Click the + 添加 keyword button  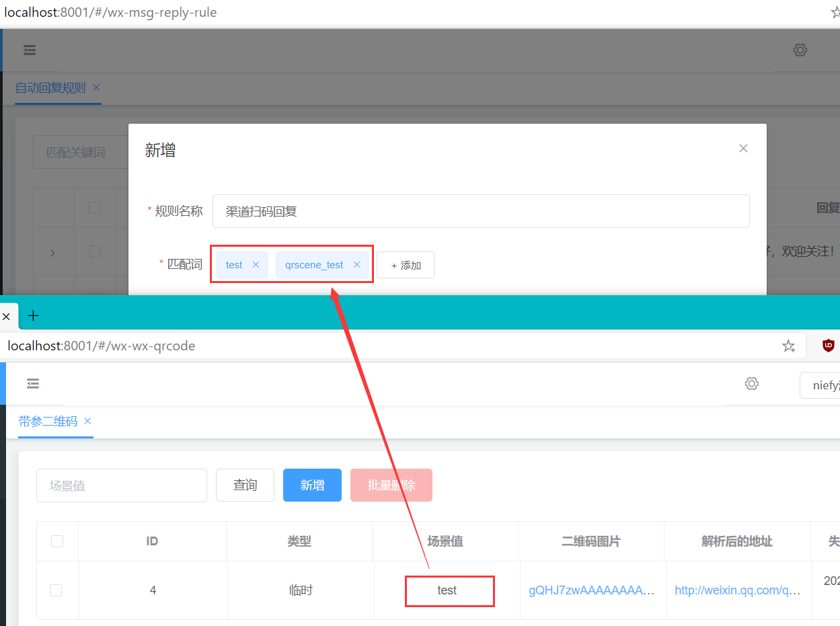click(406, 265)
